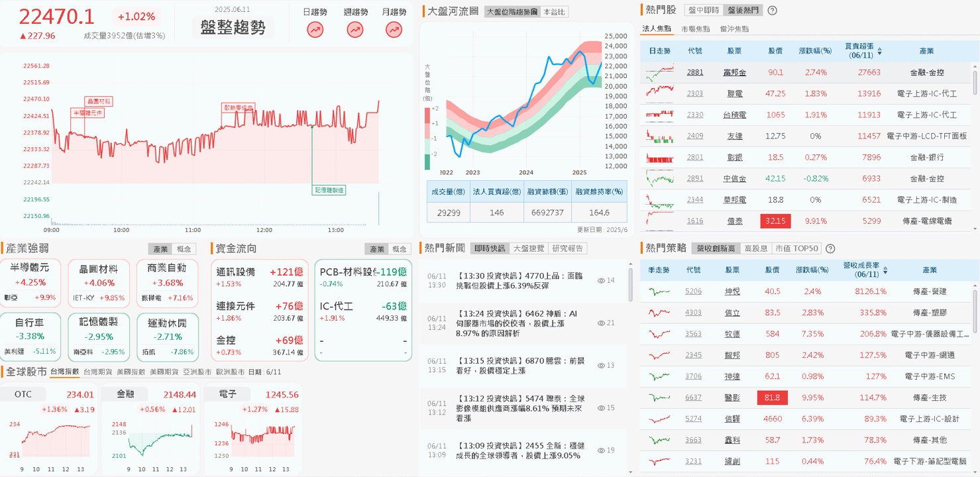Image resolution: width=980 pixels, height=477 pixels.
Task: Sort by 營收成長率 column arrow
Action: tap(886, 270)
